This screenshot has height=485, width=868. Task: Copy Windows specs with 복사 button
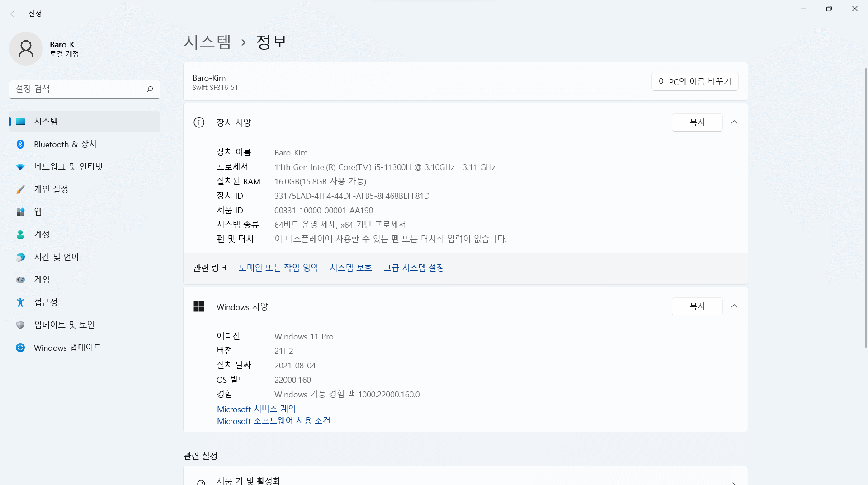pyautogui.click(x=697, y=306)
